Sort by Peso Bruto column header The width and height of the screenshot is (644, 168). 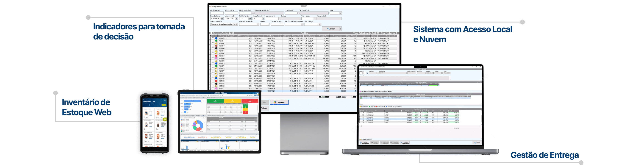tap(323, 36)
